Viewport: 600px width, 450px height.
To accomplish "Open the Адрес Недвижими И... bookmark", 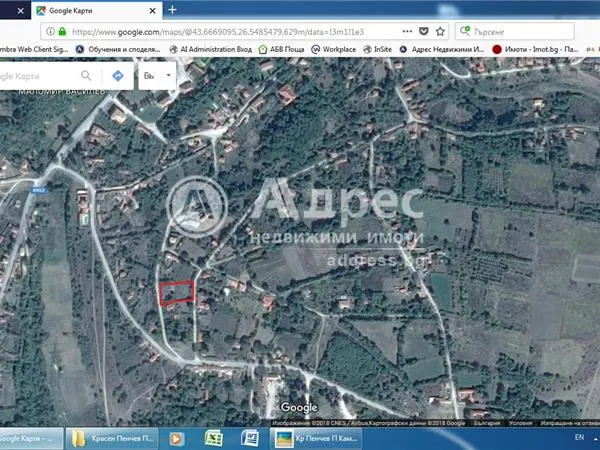I will 442,49.
